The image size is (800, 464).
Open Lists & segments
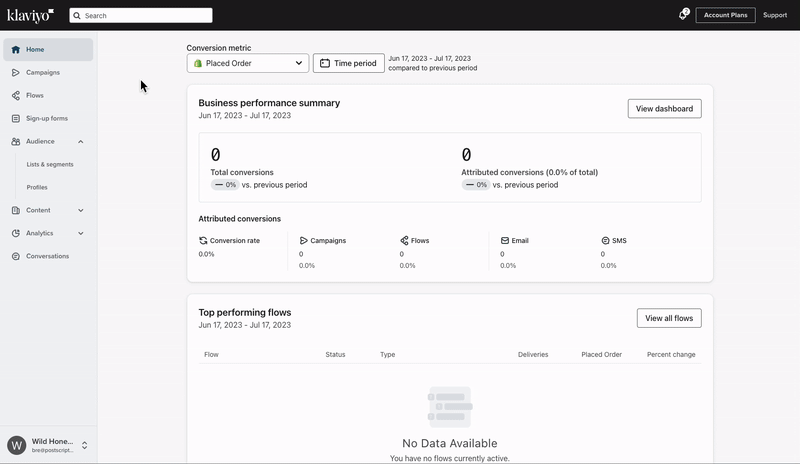tap(50, 164)
